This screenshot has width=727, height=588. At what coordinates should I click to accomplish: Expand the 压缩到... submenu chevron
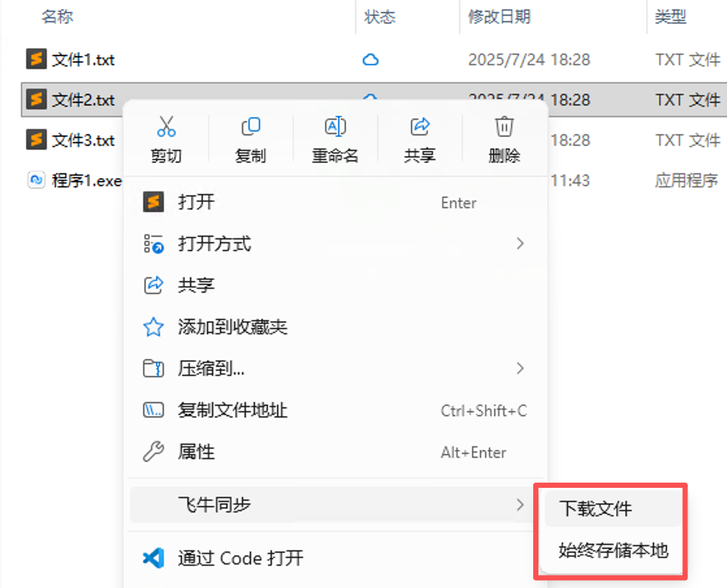[x=520, y=368]
